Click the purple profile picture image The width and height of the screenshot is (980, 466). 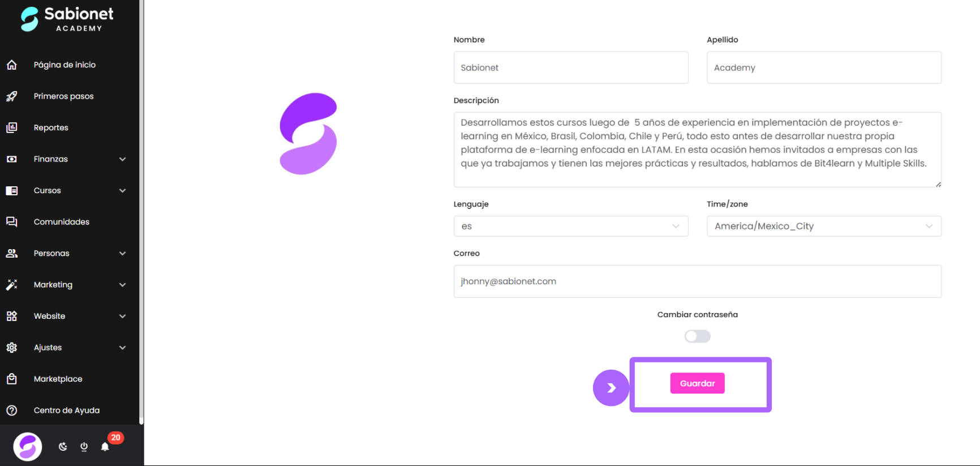click(x=308, y=134)
